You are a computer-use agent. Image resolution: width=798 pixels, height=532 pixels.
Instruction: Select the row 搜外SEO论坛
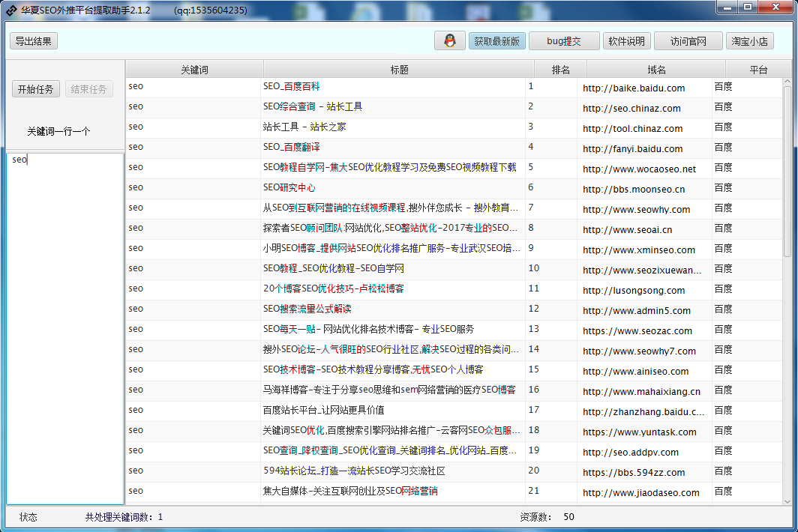454,351
